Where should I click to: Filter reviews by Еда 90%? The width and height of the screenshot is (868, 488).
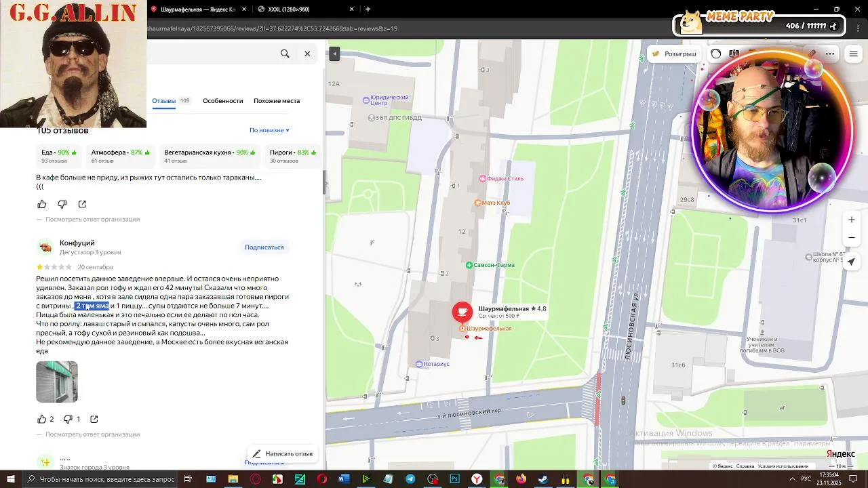click(x=58, y=156)
